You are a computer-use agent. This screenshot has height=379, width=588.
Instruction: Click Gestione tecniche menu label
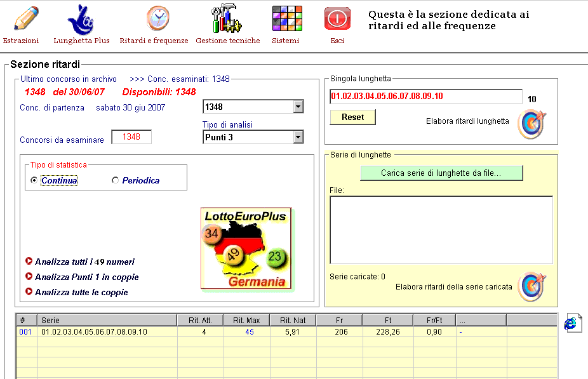coord(227,41)
